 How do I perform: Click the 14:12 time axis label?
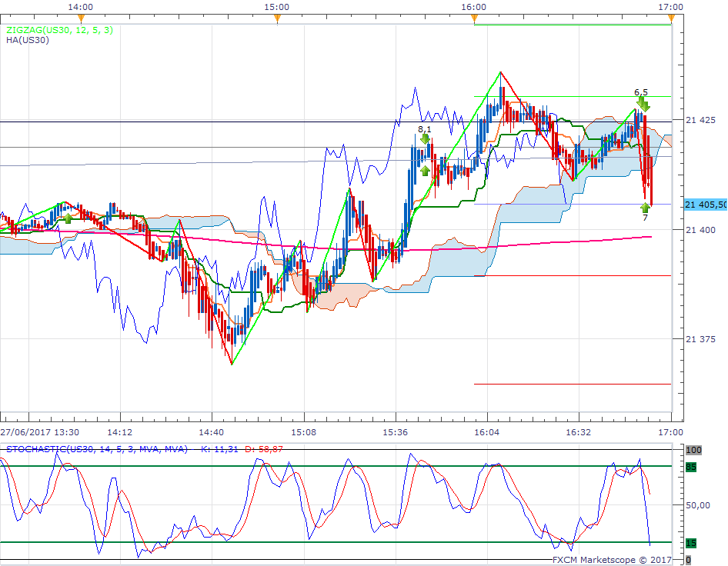[120, 432]
